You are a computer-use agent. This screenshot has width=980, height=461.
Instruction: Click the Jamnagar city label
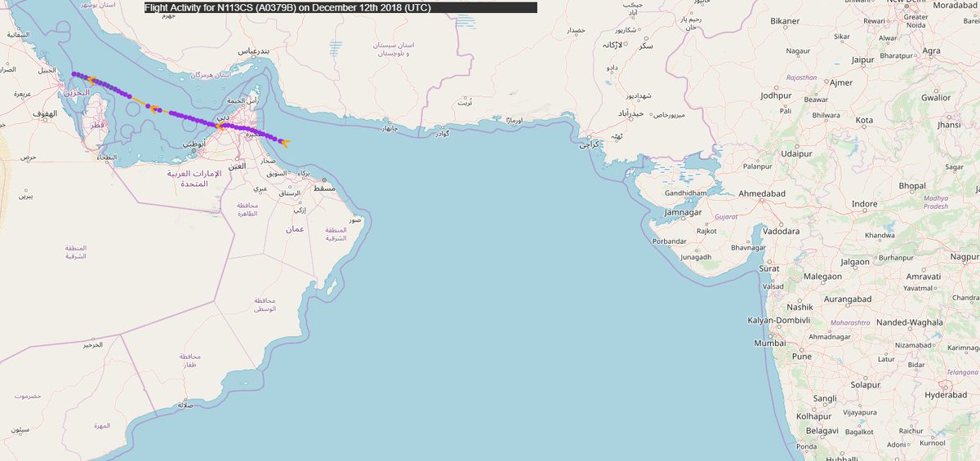[684, 212]
